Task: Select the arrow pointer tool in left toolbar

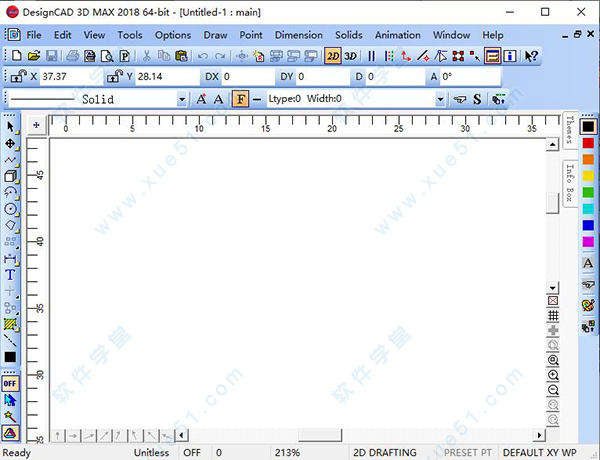Action: pyautogui.click(x=11, y=127)
